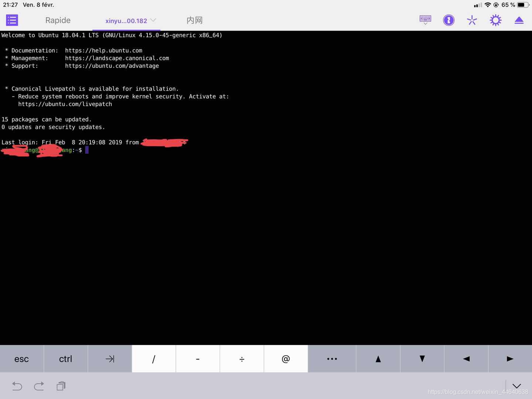532x399 pixels.
Task: Tap the asterisk shortcuts icon
Action: pyautogui.click(x=472, y=20)
